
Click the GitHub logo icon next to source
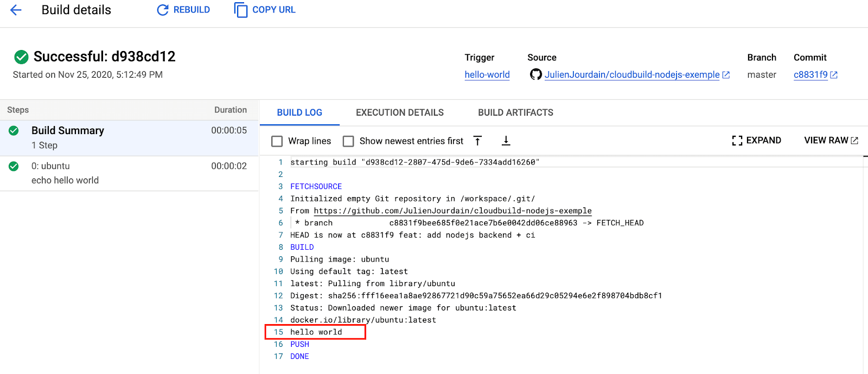536,74
